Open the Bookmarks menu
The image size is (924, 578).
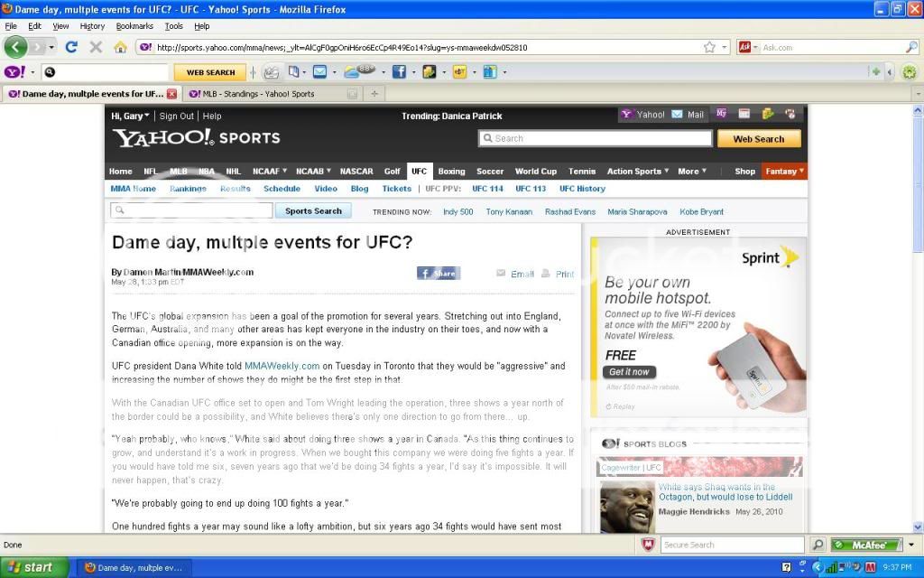click(134, 26)
